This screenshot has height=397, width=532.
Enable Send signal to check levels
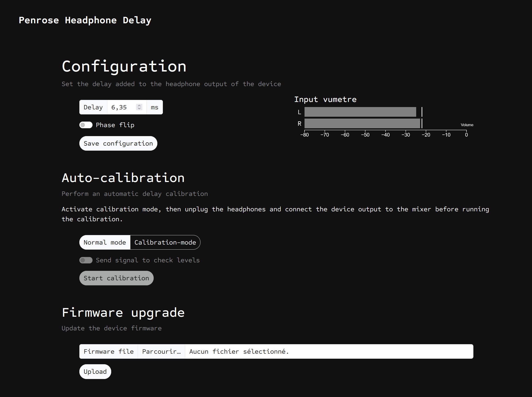click(x=86, y=260)
